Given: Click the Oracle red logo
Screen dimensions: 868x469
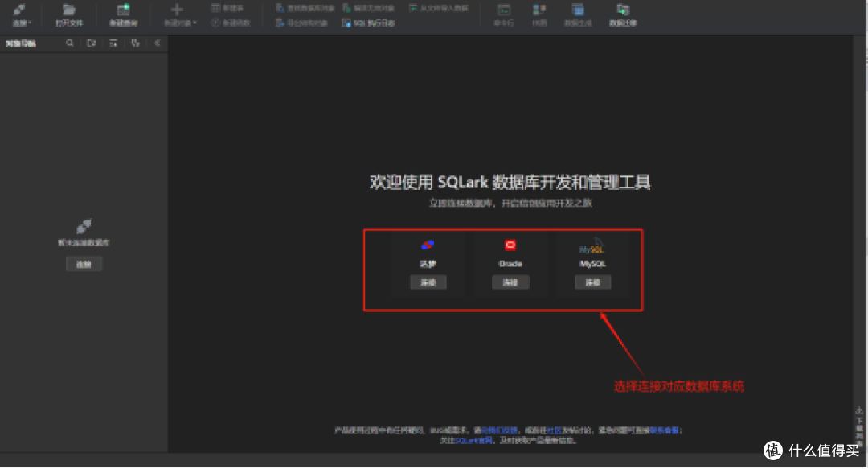Looking at the screenshot, I should pyautogui.click(x=510, y=245).
